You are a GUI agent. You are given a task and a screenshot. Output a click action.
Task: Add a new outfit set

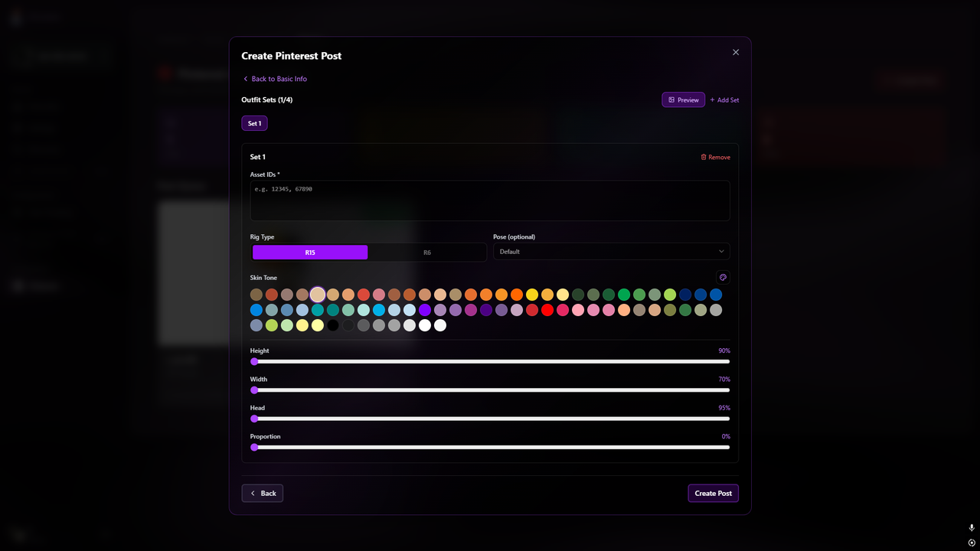724,99
